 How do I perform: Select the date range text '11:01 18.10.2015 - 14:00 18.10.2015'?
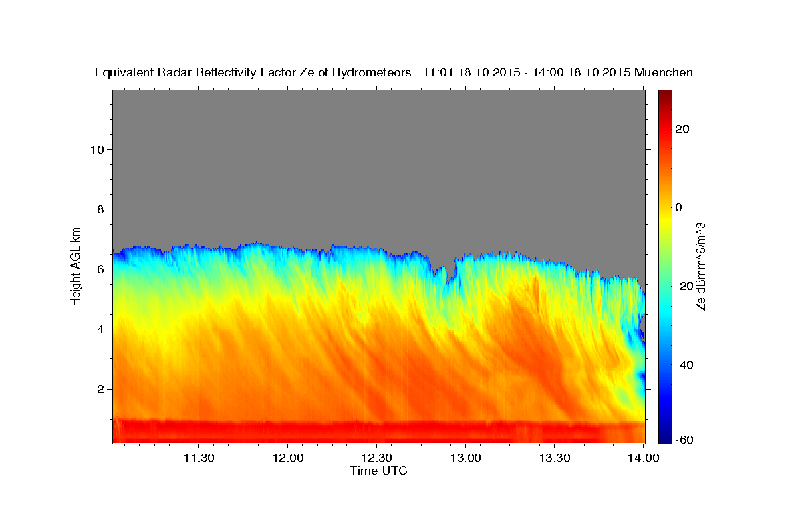[527, 73]
